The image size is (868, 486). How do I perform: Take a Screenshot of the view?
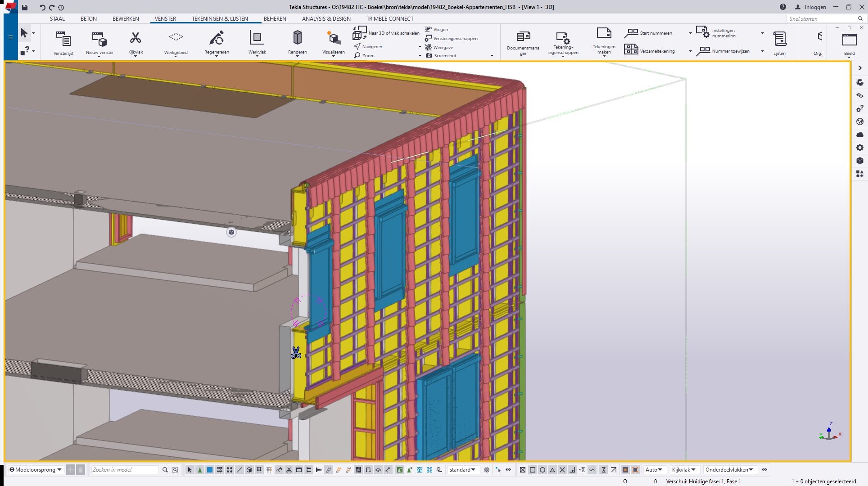point(441,56)
